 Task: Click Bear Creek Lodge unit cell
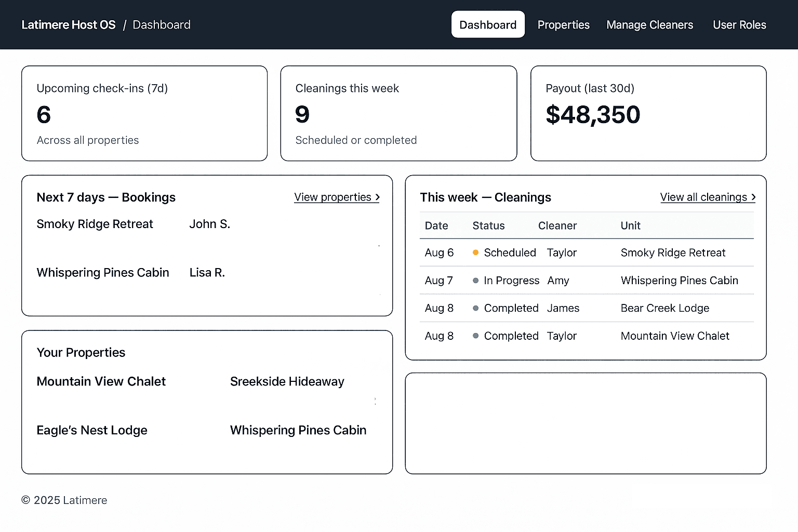pyautogui.click(x=664, y=308)
